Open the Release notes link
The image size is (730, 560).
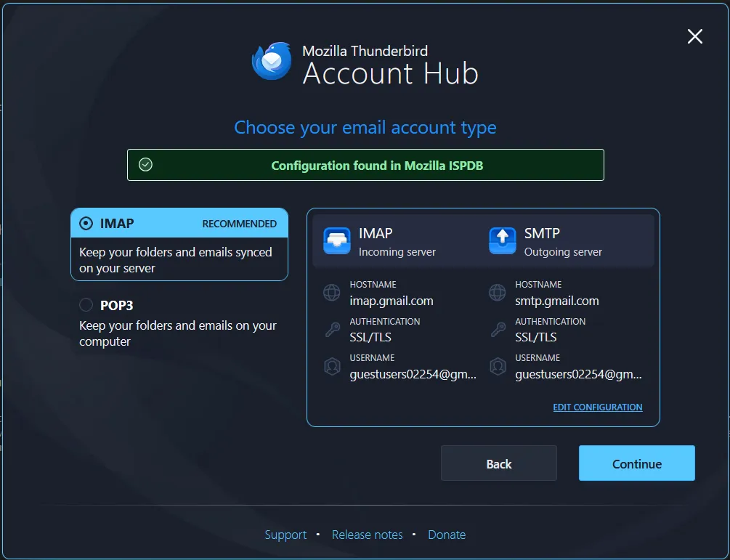coord(367,535)
